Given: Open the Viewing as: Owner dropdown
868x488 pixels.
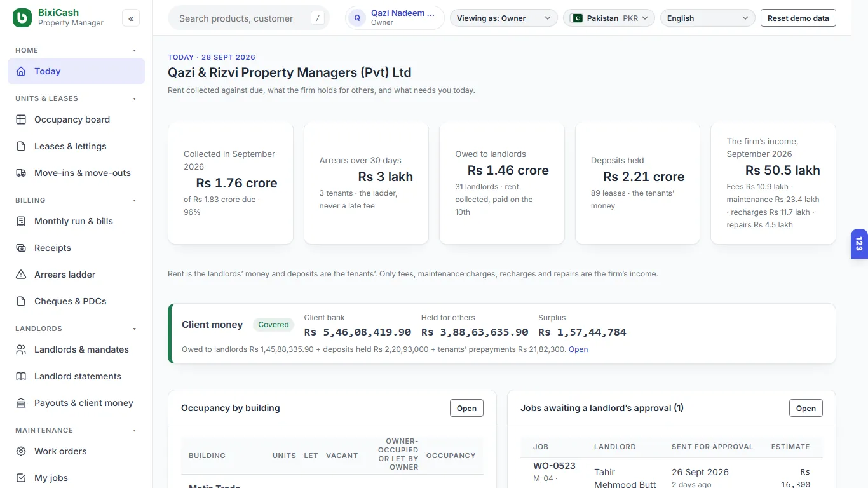Looking at the screenshot, I should pos(503,18).
